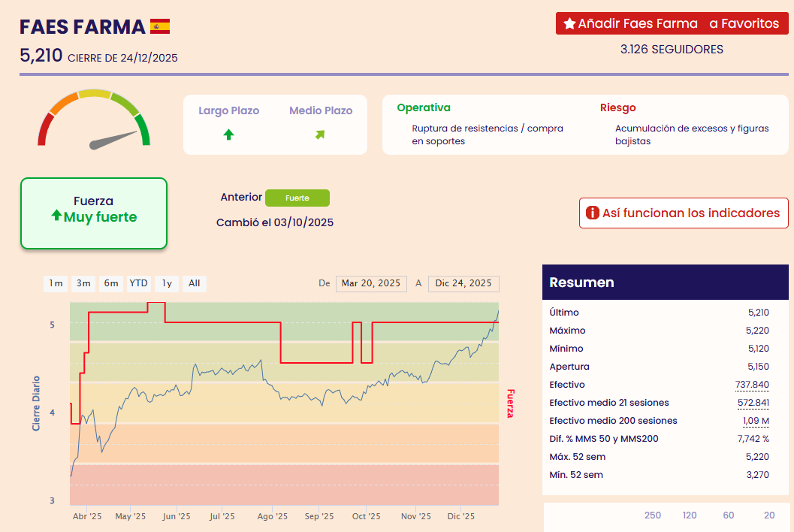Click the red info icon on indicators button
The image size is (794, 532).
click(592, 213)
